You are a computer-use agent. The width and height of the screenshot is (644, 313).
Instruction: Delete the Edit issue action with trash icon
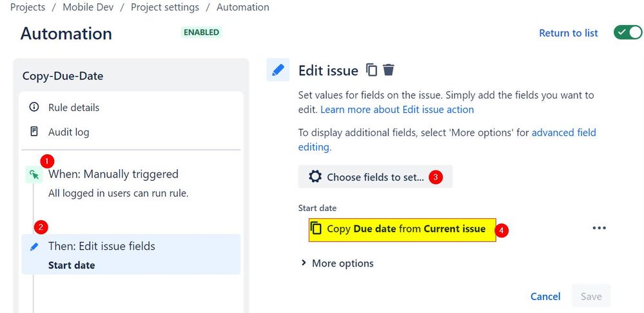pos(389,70)
